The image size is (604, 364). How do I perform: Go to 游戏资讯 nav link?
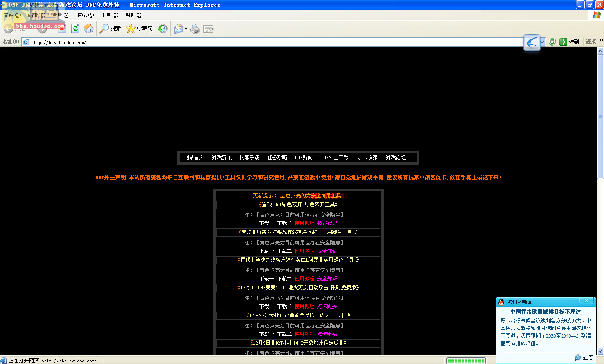(222, 157)
